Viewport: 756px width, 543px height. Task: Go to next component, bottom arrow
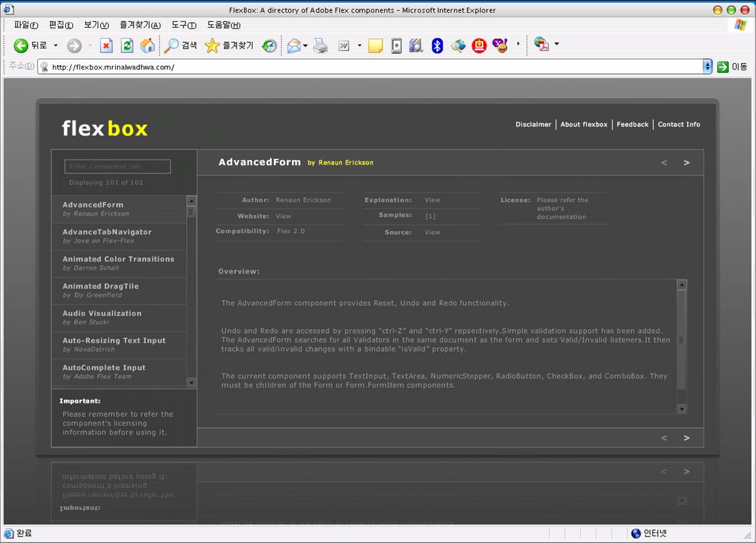(x=687, y=438)
